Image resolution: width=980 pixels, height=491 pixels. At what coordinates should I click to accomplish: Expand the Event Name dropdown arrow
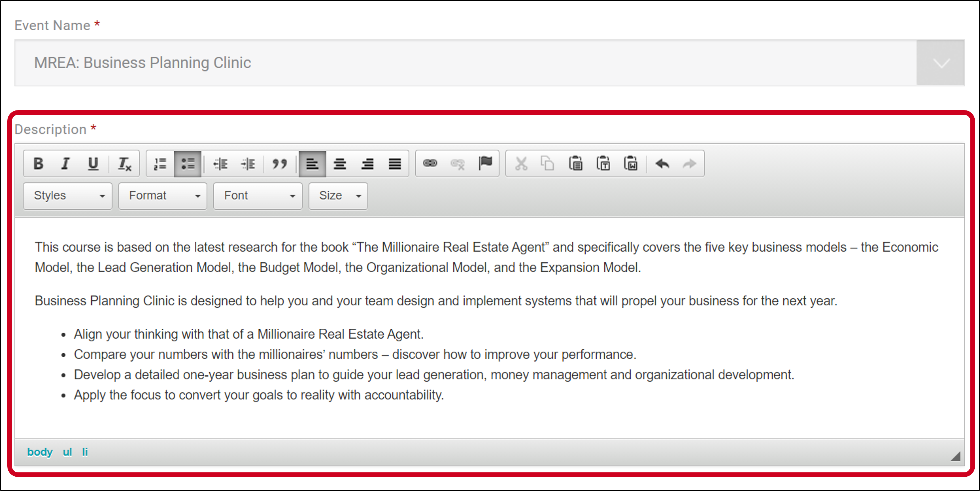(x=940, y=63)
